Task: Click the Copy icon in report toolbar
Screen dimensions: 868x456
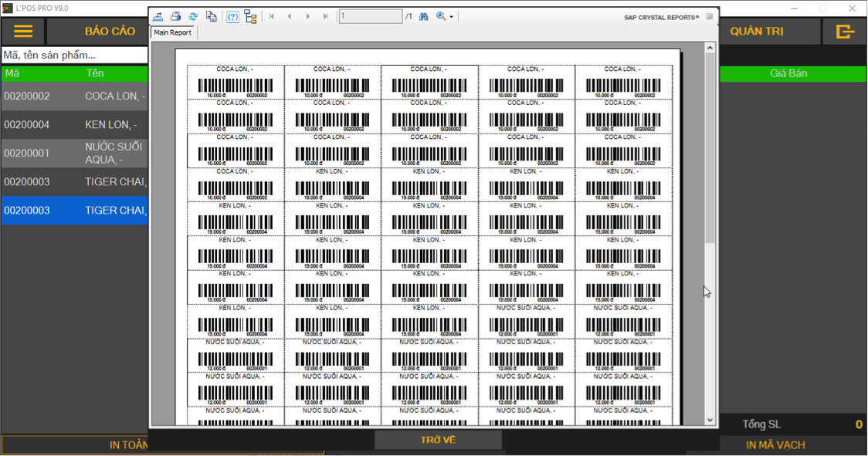Action: coord(211,16)
